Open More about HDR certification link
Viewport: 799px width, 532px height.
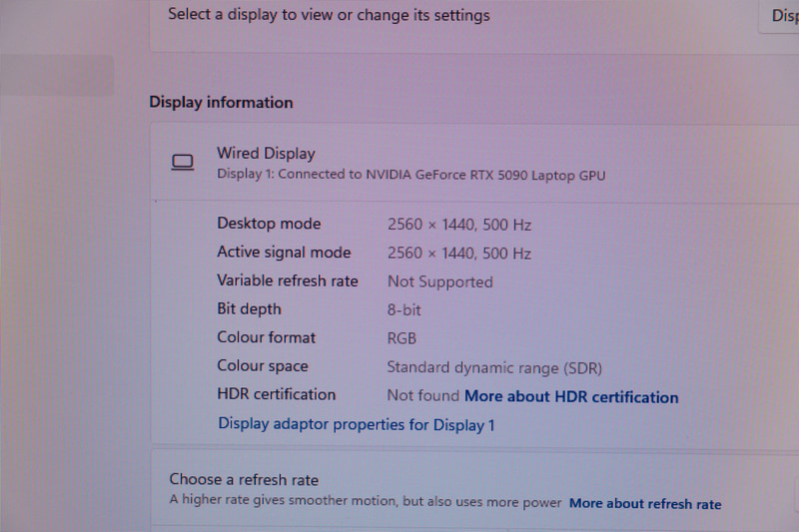[x=571, y=396]
